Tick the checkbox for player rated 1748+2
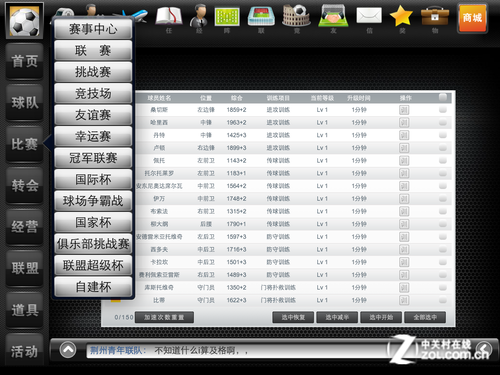The height and width of the screenshot is (375, 500). [x=443, y=199]
